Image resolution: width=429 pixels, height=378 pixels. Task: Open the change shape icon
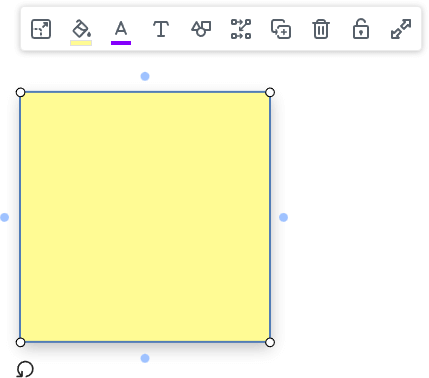click(x=201, y=29)
